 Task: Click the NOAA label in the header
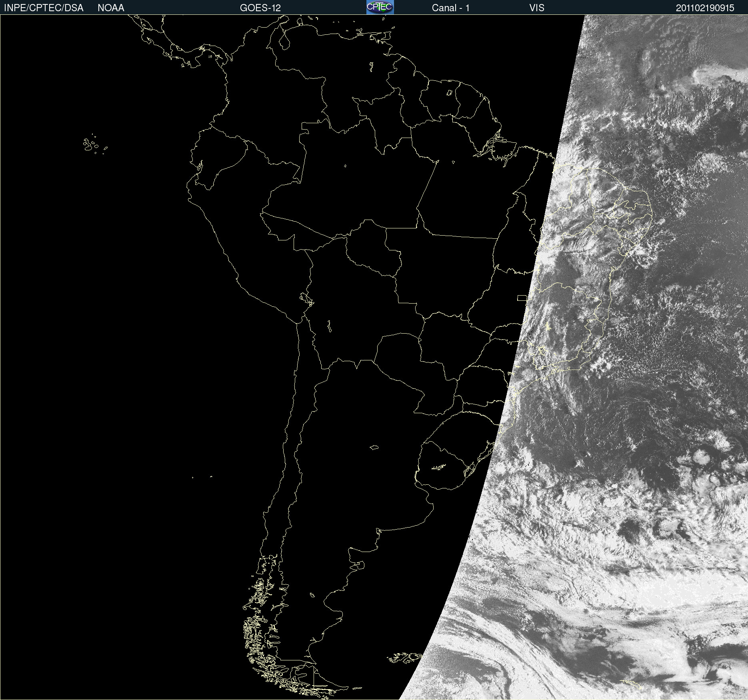pos(111,8)
